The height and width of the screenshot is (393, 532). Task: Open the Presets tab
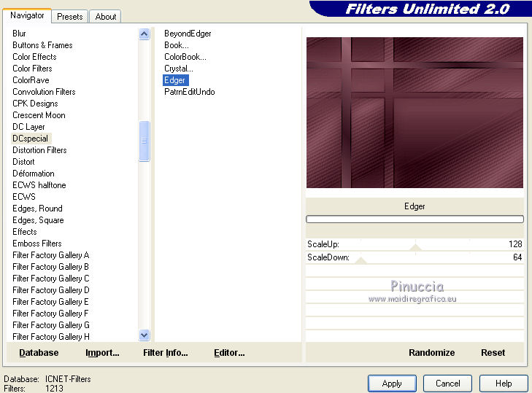point(70,17)
